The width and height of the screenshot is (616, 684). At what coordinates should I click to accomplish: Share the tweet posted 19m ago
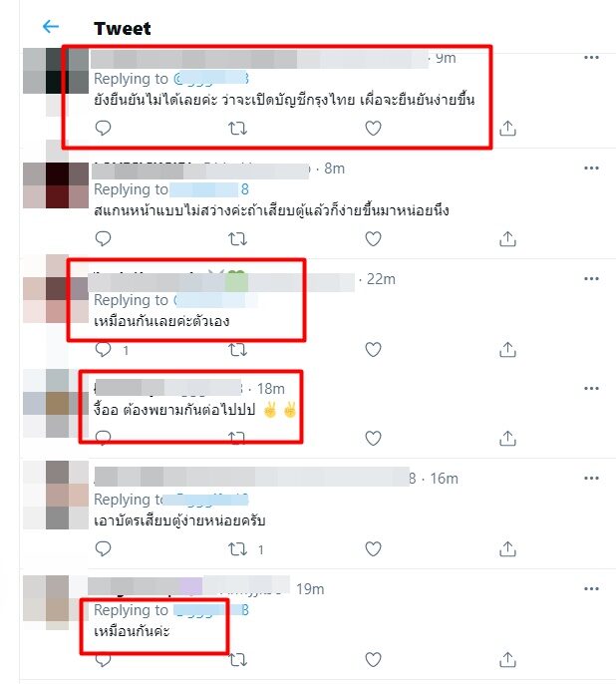tap(507, 660)
